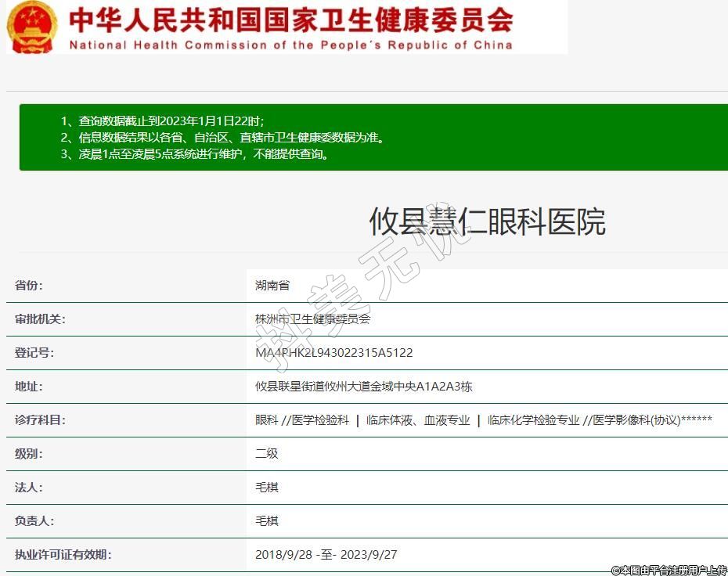
Task: Click the second notice about 卫生健康委数据为准
Action: coord(222,137)
